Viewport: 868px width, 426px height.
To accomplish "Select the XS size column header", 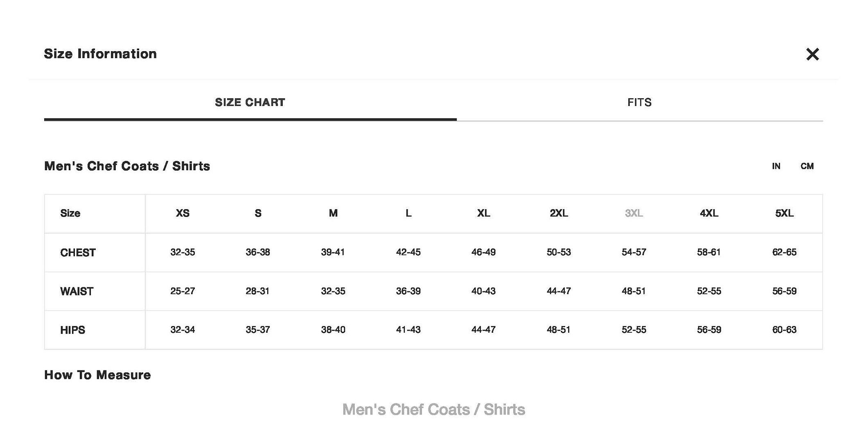I will [183, 213].
